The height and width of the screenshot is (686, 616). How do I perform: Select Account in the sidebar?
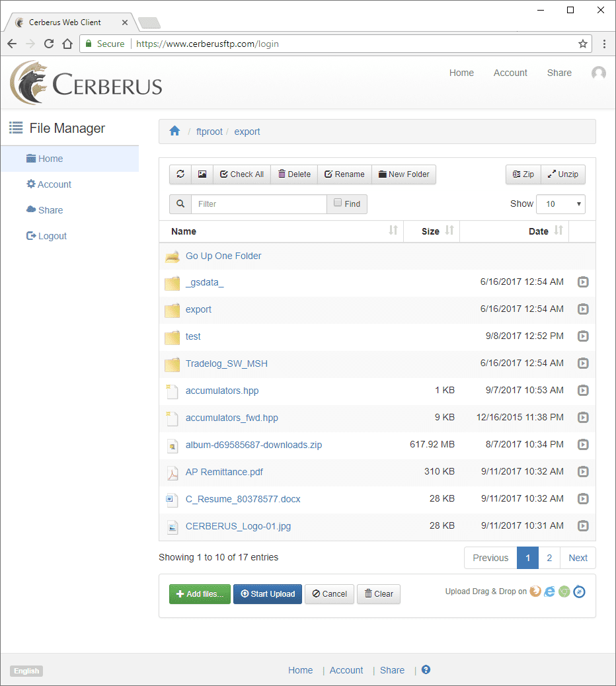tap(48, 184)
